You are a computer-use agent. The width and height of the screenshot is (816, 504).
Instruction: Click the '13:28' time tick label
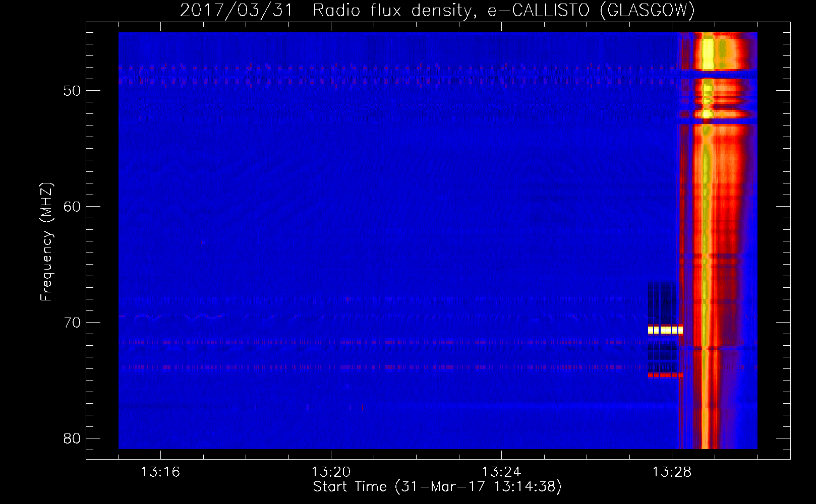[672, 472]
